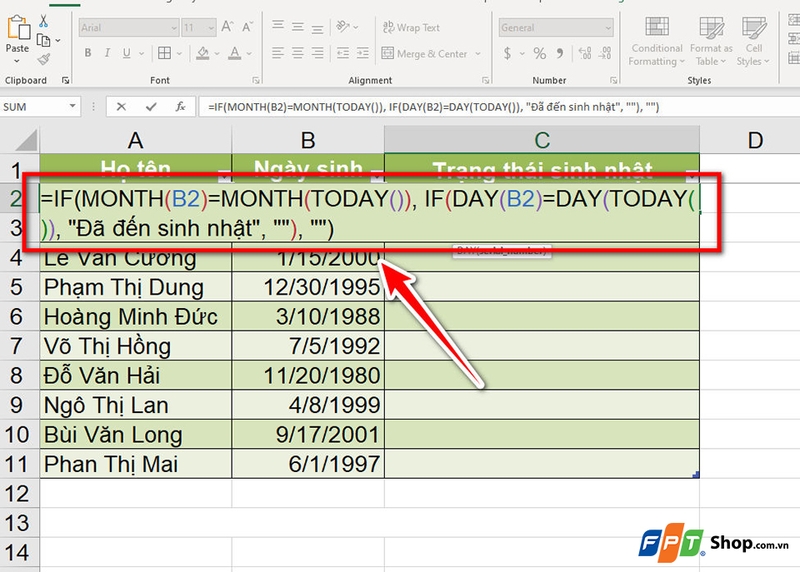This screenshot has width=800, height=572.
Task: Select the Format Painter brush
Action: click(43, 59)
